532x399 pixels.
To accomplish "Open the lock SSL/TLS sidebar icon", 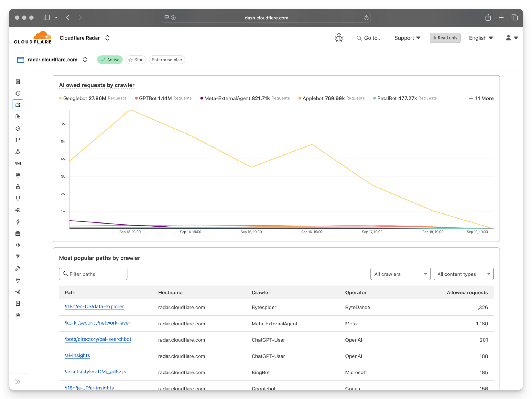I will [18, 187].
